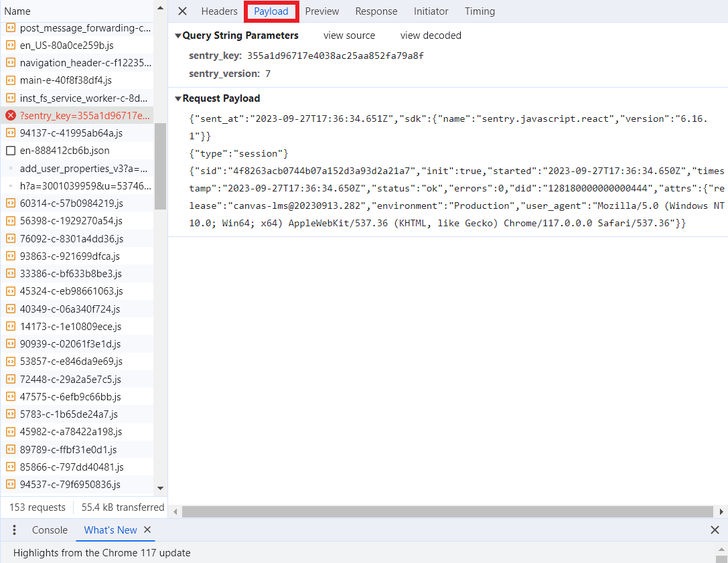Click the script icon beside 94137-c-41995ab64a.js
The width and height of the screenshot is (728, 563).
pyautogui.click(x=9, y=133)
